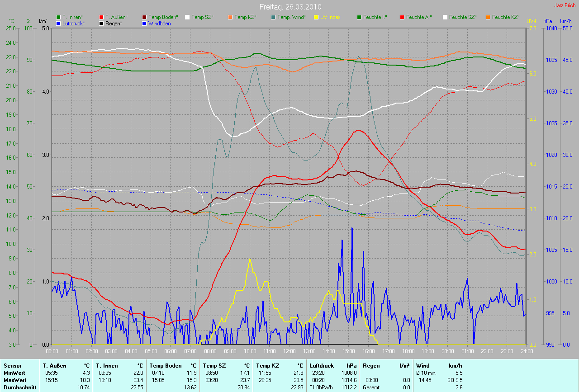
Task: Click the black Regen legend square
Action: [x=102, y=23]
